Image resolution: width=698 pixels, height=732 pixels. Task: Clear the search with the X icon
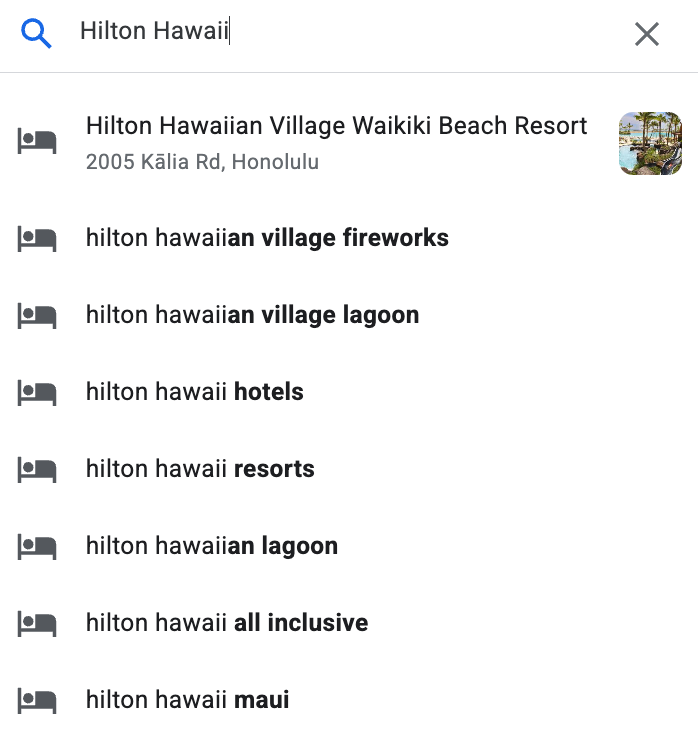647,34
